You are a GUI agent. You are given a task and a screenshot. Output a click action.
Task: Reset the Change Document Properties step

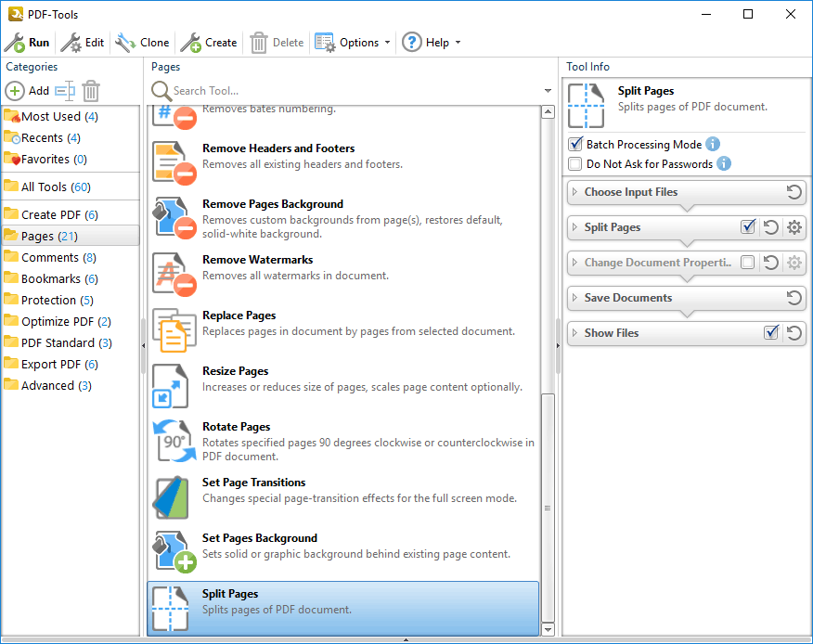pyautogui.click(x=770, y=263)
